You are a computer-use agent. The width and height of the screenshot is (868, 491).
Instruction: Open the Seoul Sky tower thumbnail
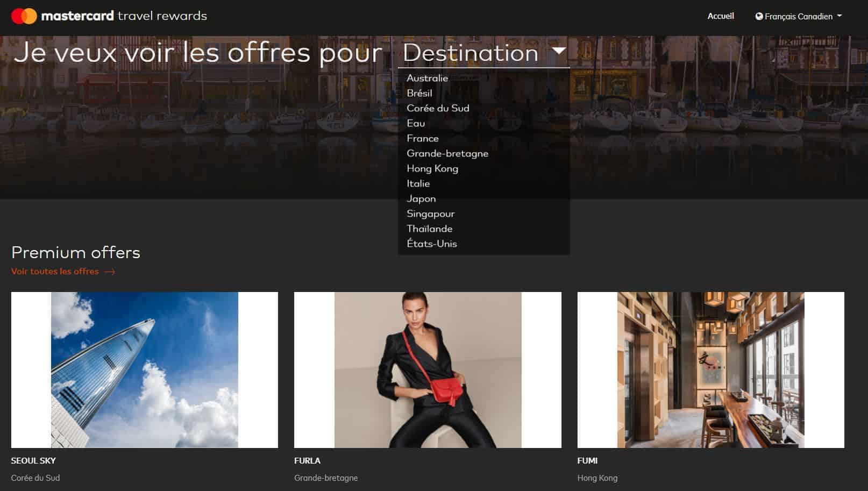point(145,370)
